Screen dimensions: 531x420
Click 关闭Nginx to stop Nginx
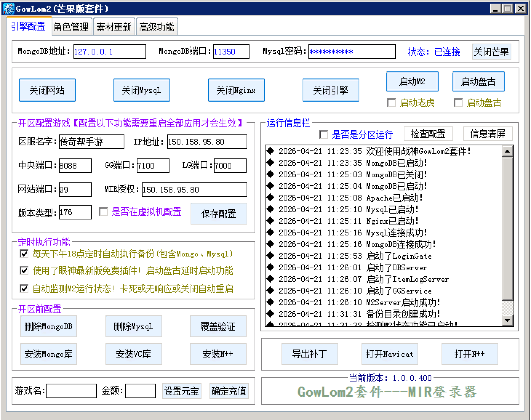click(236, 90)
